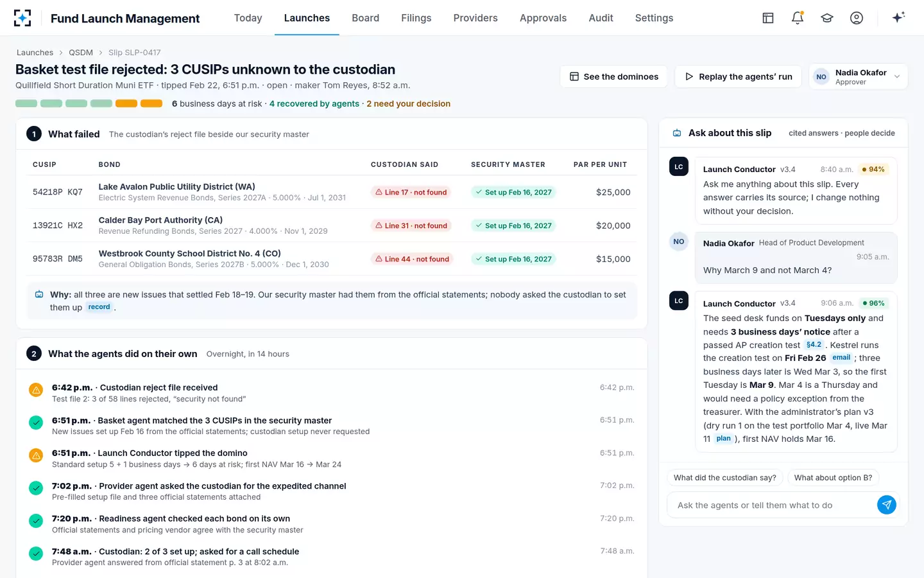
Task: Open the notifications bell
Action: [x=798, y=18]
